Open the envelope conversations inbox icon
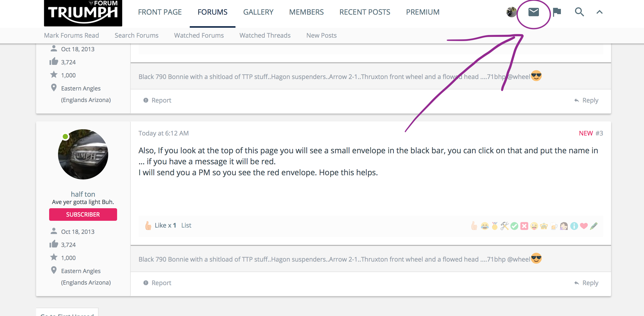The width and height of the screenshot is (644, 316). pos(533,12)
